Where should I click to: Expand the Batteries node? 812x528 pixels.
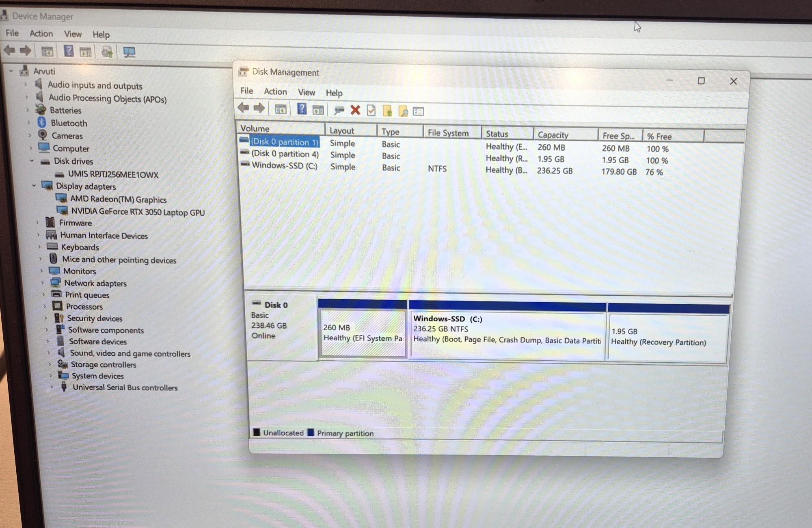(x=27, y=110)
